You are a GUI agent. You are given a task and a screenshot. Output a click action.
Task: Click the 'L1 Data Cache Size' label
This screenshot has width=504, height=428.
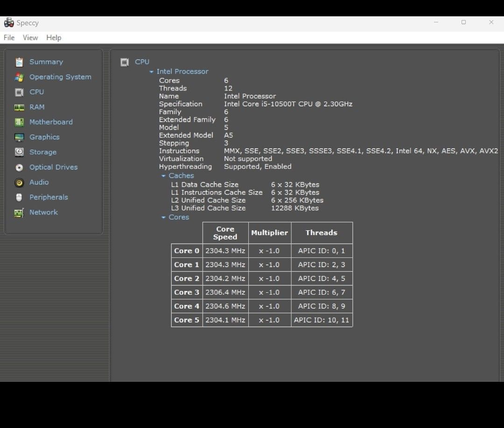click(x=205, y=185)
